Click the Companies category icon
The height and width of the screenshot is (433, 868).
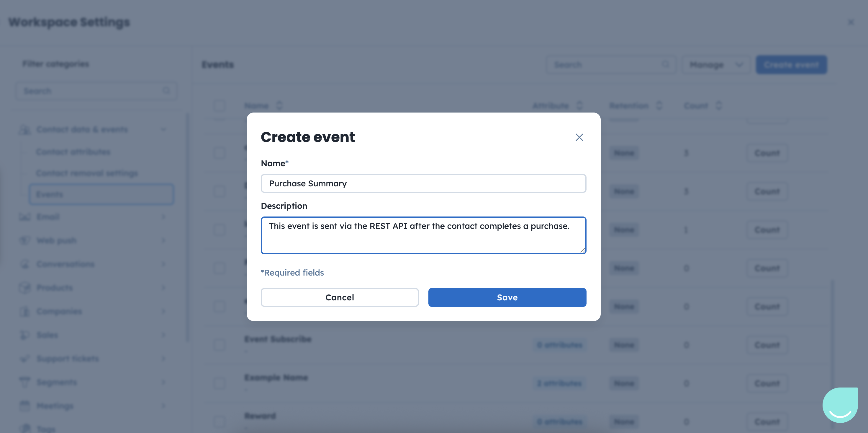(x=25, y=311)
